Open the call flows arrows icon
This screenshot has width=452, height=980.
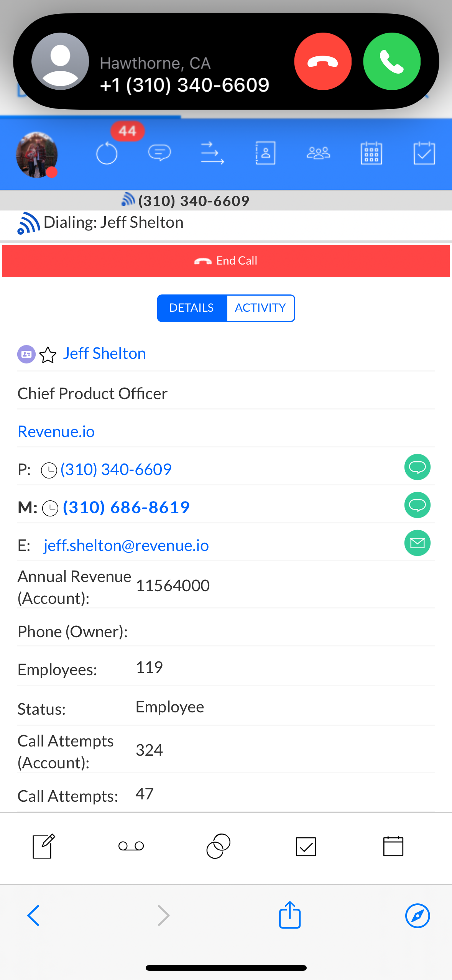click(212, 153)
